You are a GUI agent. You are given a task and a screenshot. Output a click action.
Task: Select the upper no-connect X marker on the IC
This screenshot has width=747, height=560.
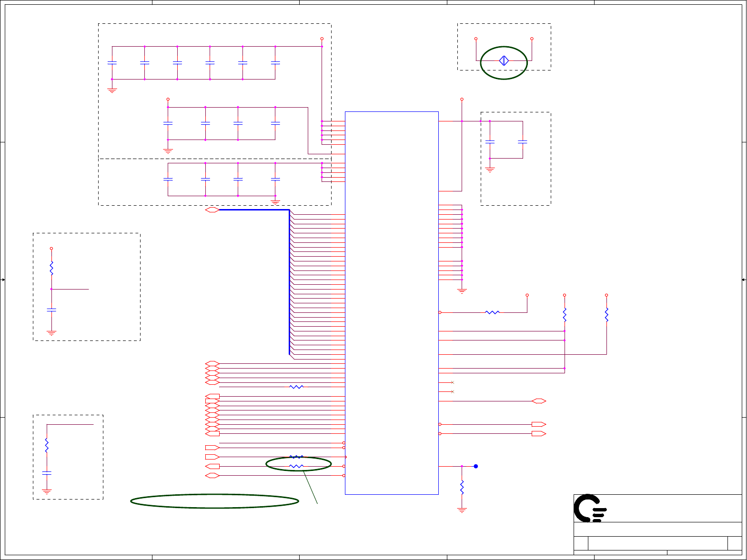[452, 382]
